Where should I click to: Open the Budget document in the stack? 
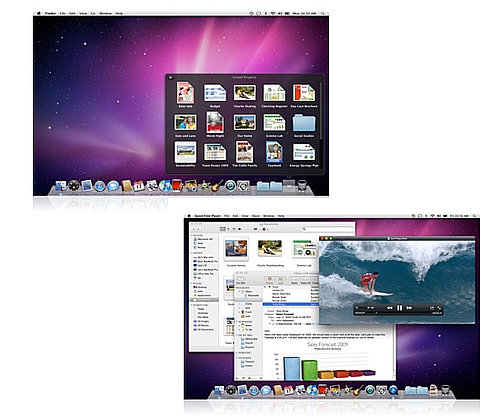click(215, 96)
